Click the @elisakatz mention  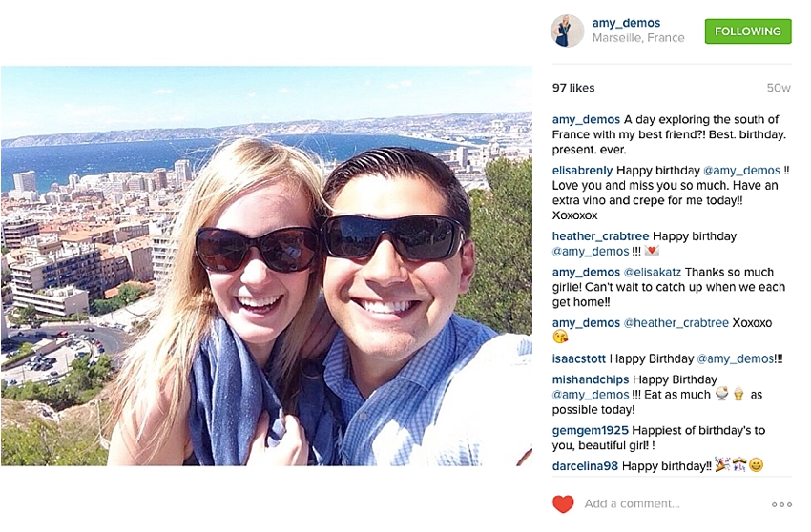pos(653,272)
